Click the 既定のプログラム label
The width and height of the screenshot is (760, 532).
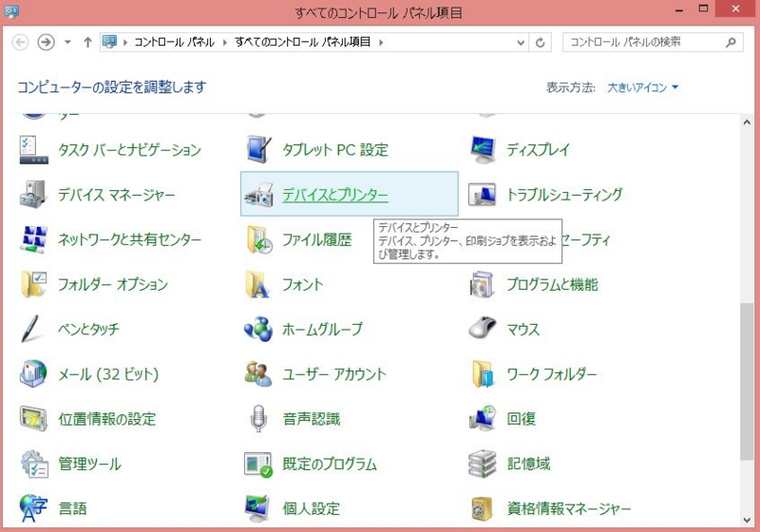(x=330, y=464)
